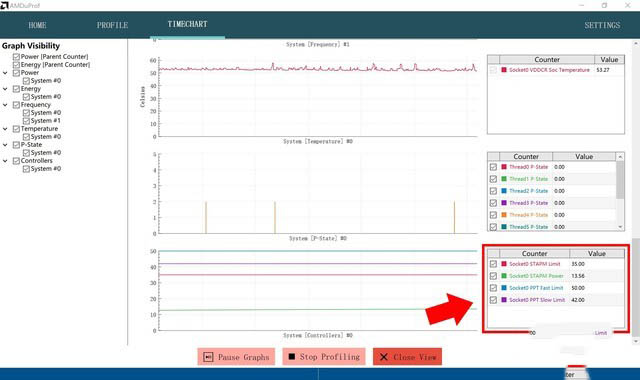Image resolution: width=640 pixels, height=380 pixels.
Task: Open the HOME tab
Action: (x=37, y=25)
